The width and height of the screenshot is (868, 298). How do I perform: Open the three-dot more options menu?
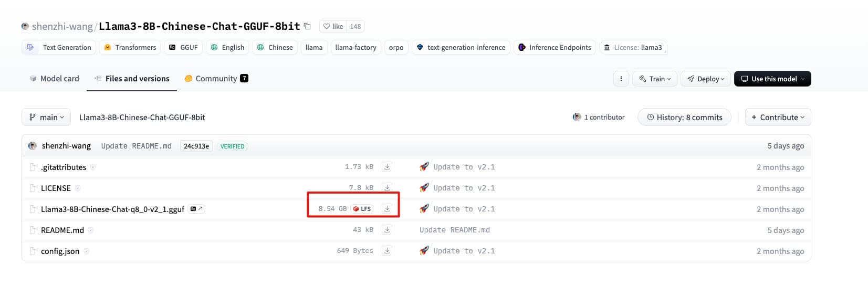coord(621,79)
